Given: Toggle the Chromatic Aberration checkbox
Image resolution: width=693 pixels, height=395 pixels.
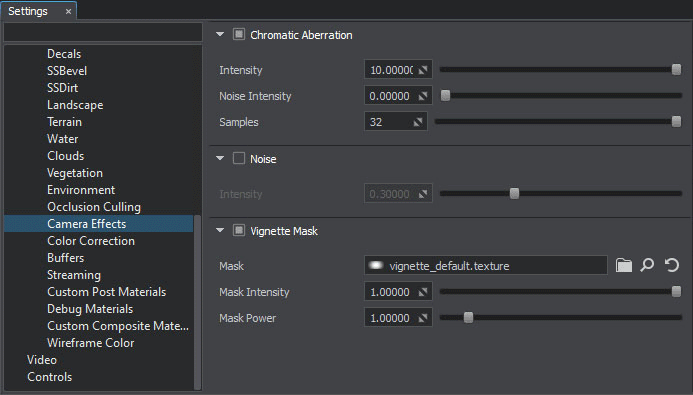Looking at the screenshot, I should point(239,34).
